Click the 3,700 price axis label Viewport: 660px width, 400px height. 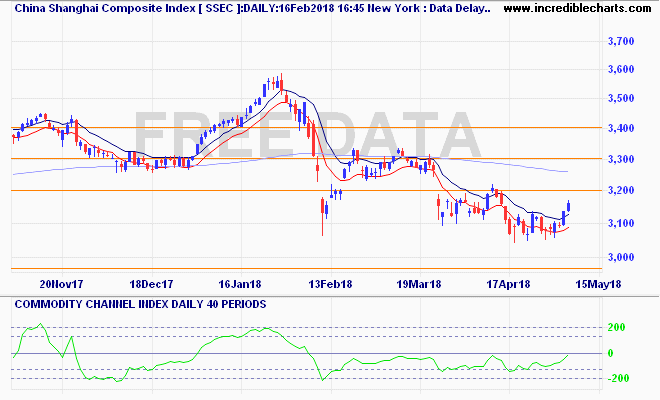[621, 41]
